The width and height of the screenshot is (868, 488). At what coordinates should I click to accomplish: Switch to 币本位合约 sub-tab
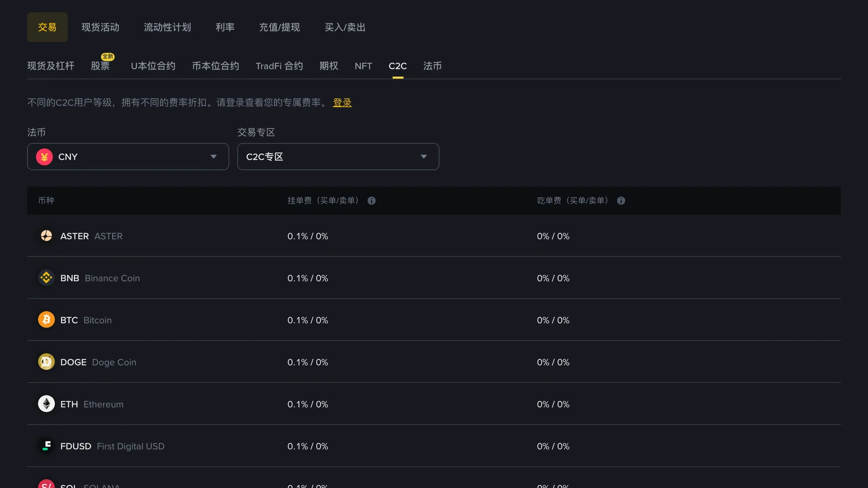215,66
